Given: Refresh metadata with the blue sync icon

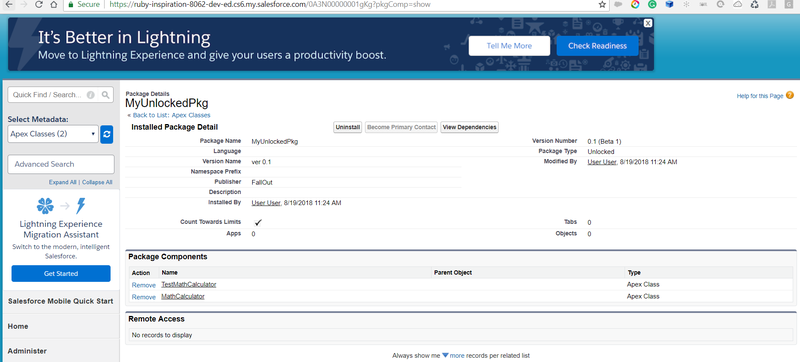Looking at the screenshot, I should pos(107,134).
